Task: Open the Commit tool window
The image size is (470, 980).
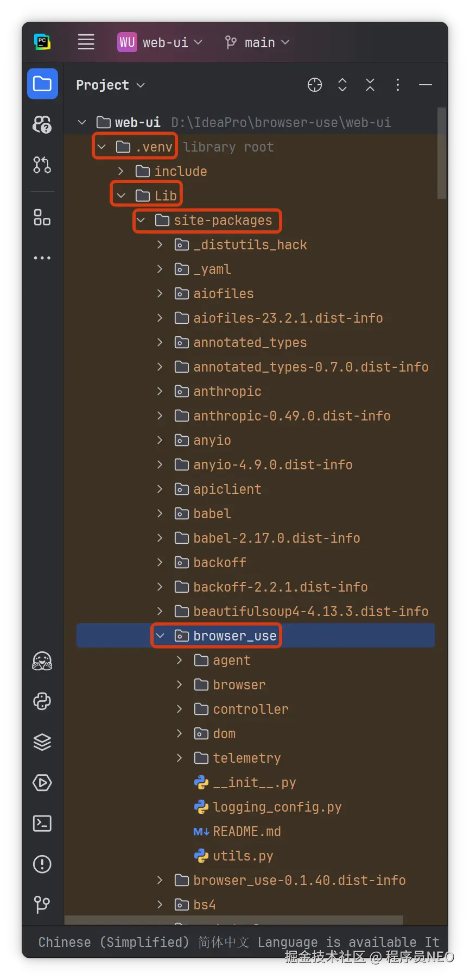Action: [42, 165]
